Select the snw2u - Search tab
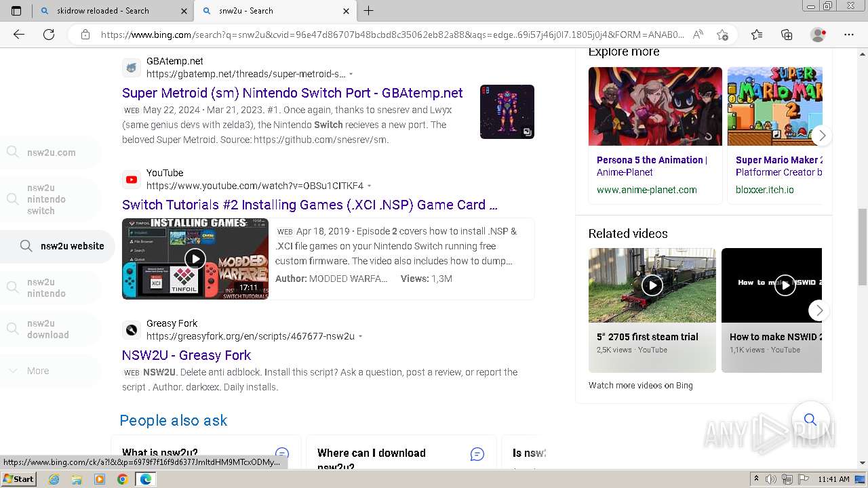The image size is (868, 488). (x=275, y=11)
